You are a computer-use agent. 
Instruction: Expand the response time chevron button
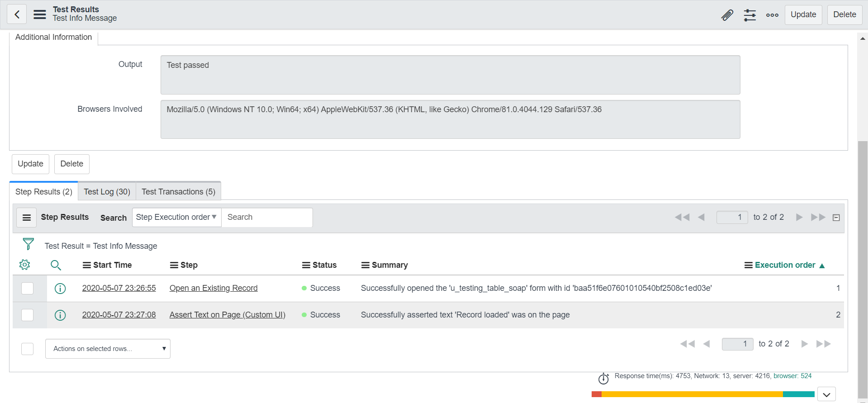click(826, 394)
